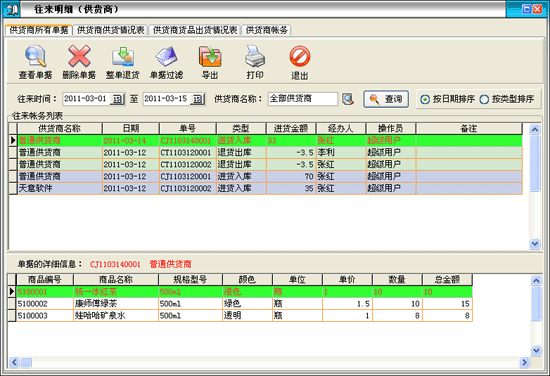Image resolution: width=550 pixels, height=376 pixels.
Task: Click down arrow of 往来帐务列表 scrollbar
Action: tap(535, 243)
